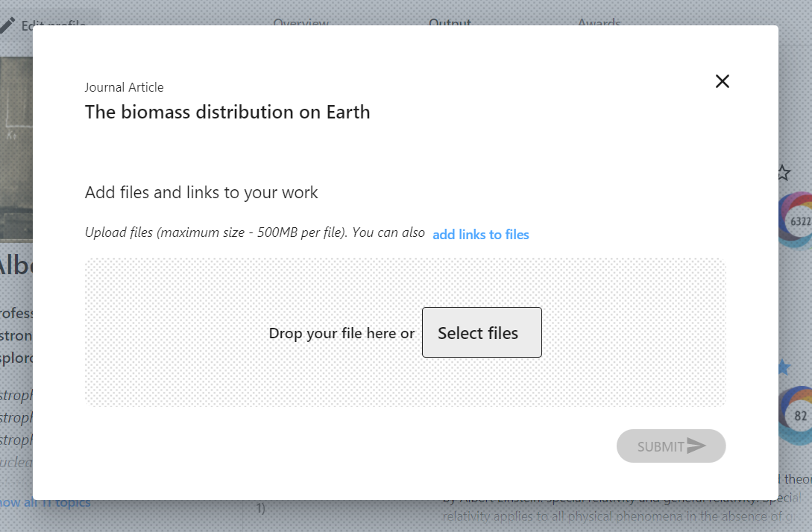The height and width of the screenshot is (532, 812).
Task: Click the 'add links to files' link
Action: (480, 235)
